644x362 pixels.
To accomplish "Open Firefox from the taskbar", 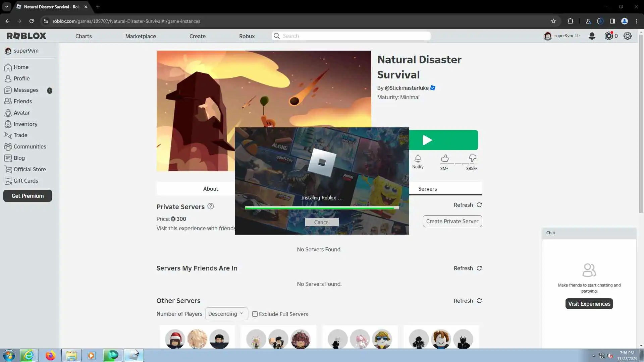I will 50,355.
